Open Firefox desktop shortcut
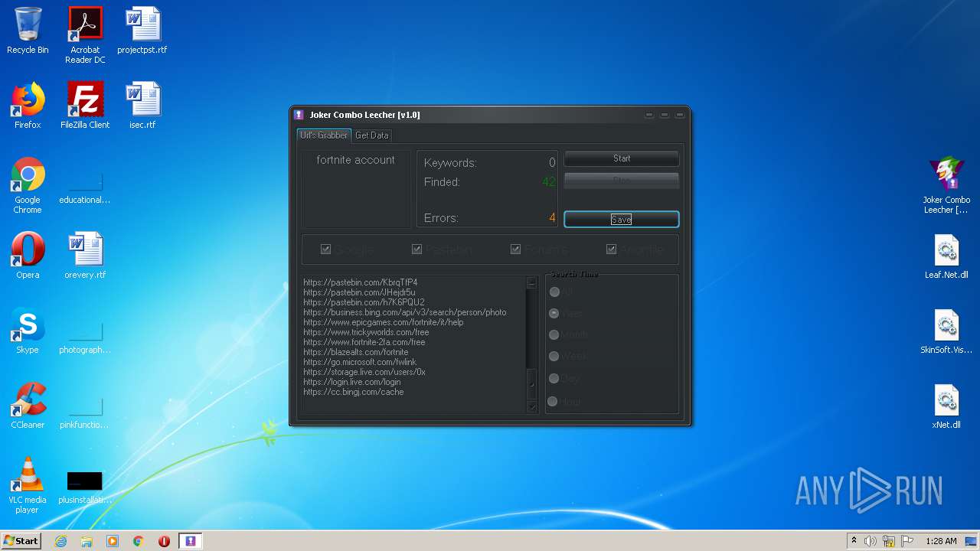The height and width of the screenshot is (551, 980). (28, 106)
